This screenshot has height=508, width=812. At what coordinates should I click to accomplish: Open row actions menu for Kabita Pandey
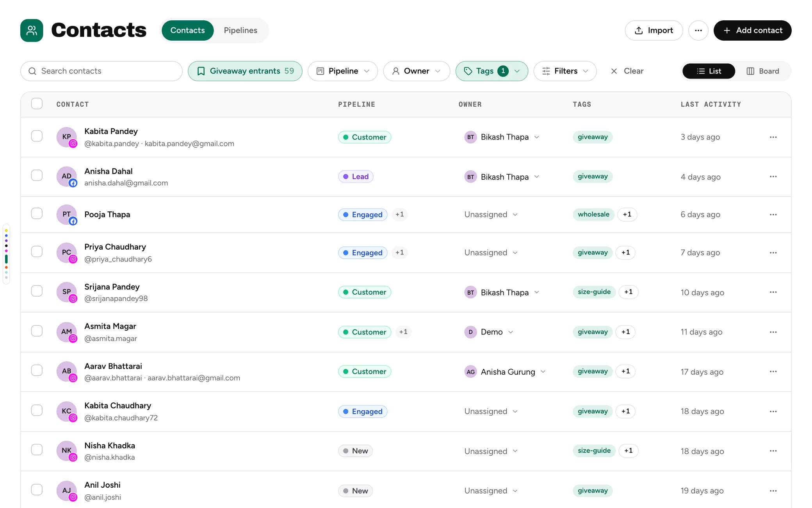point(773,137)
